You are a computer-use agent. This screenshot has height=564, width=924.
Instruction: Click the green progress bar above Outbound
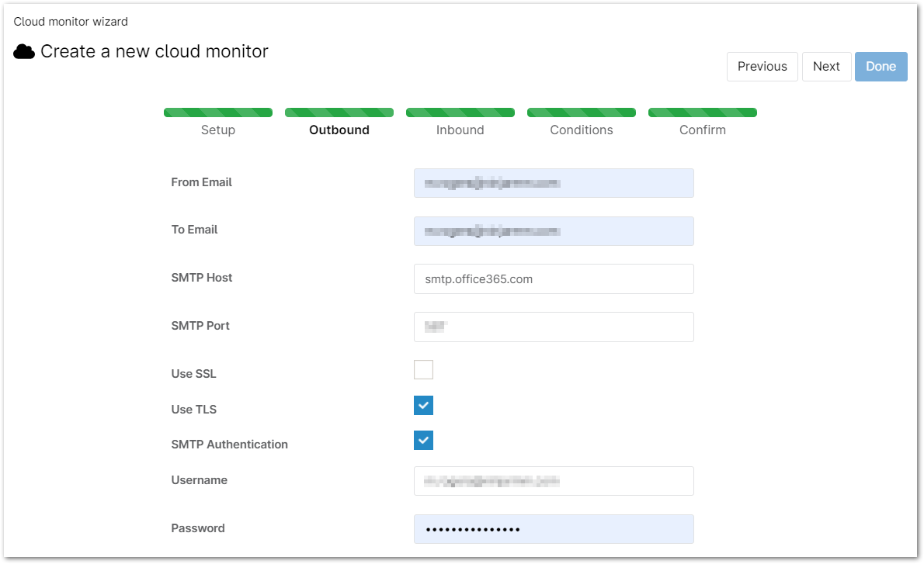pyautogui.click(x=339, y=112)
